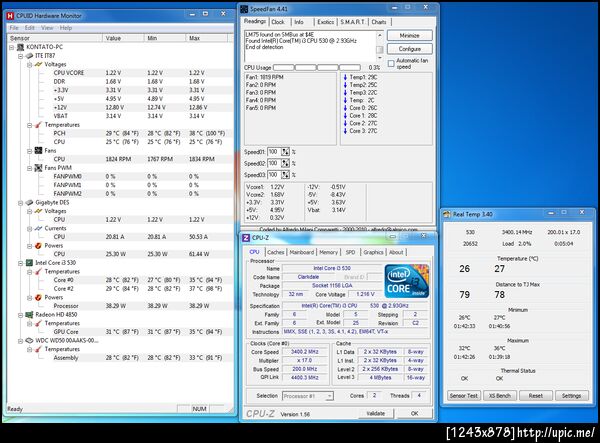Collapse the KONTATO-PC tree node
The height and width of the screenshot is (443, 600).
click(x=12, y=47)
